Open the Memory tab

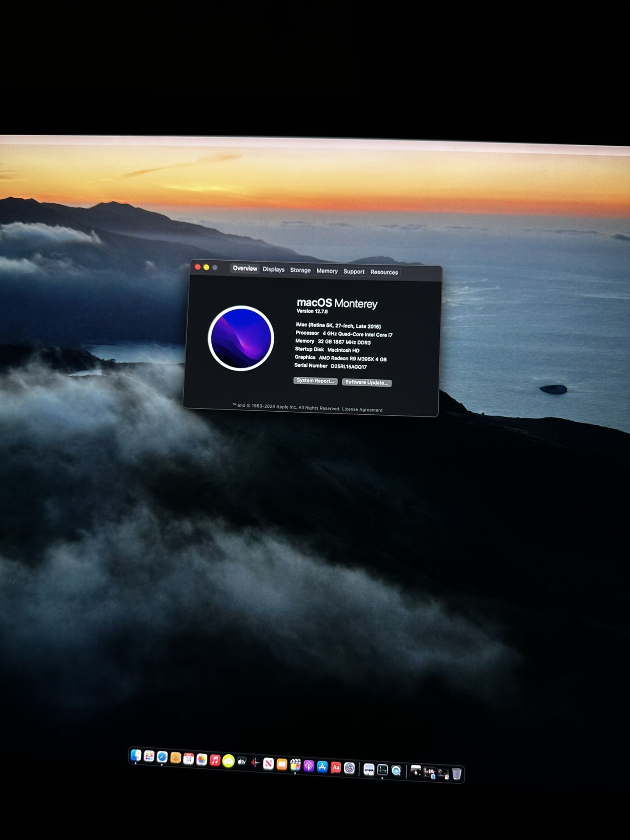pos(327,271)
